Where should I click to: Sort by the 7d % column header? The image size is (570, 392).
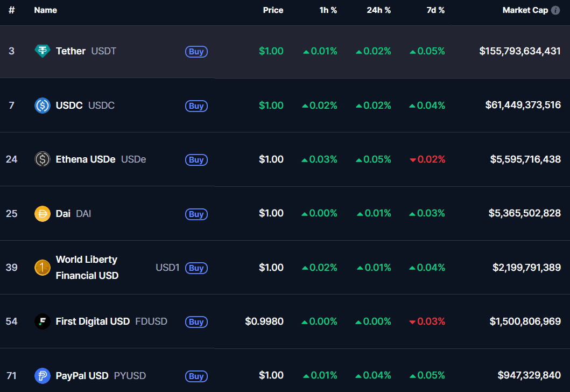[x=435, y=10]
